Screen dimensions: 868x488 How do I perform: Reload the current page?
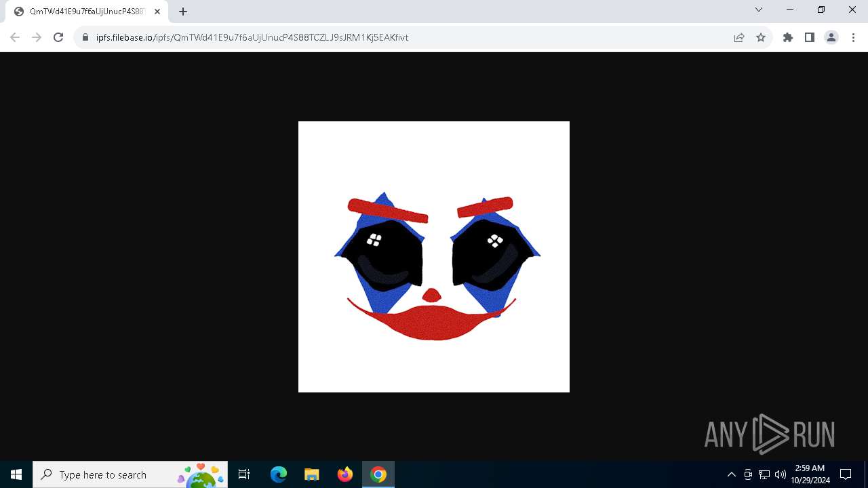[x=58, y=37]
